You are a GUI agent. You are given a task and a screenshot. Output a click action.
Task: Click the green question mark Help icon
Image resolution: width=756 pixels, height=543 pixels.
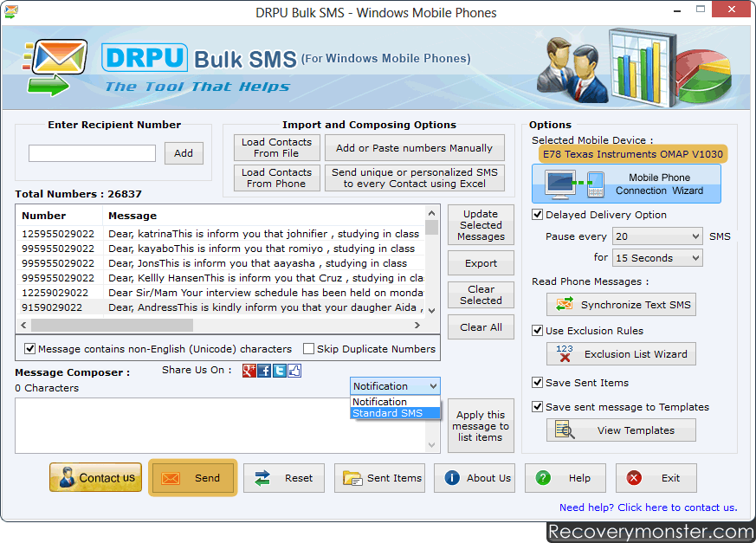[x=543, y=478]
